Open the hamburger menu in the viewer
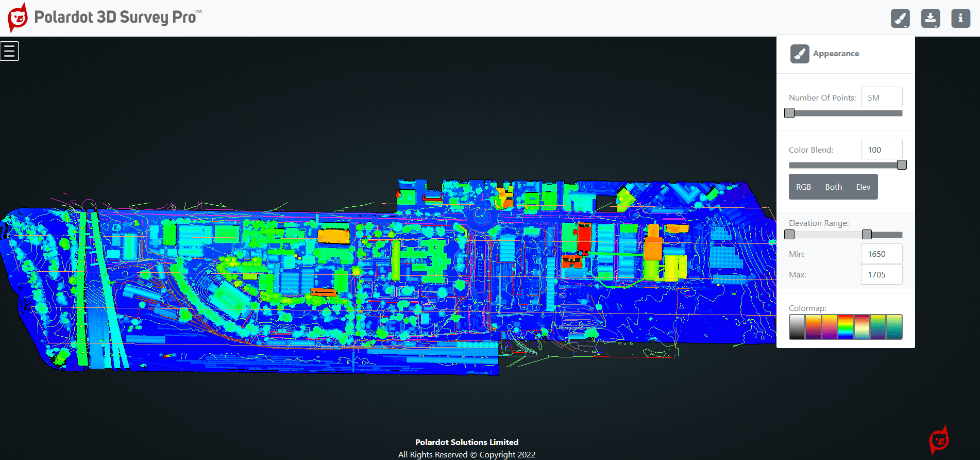 coord(9,51)
